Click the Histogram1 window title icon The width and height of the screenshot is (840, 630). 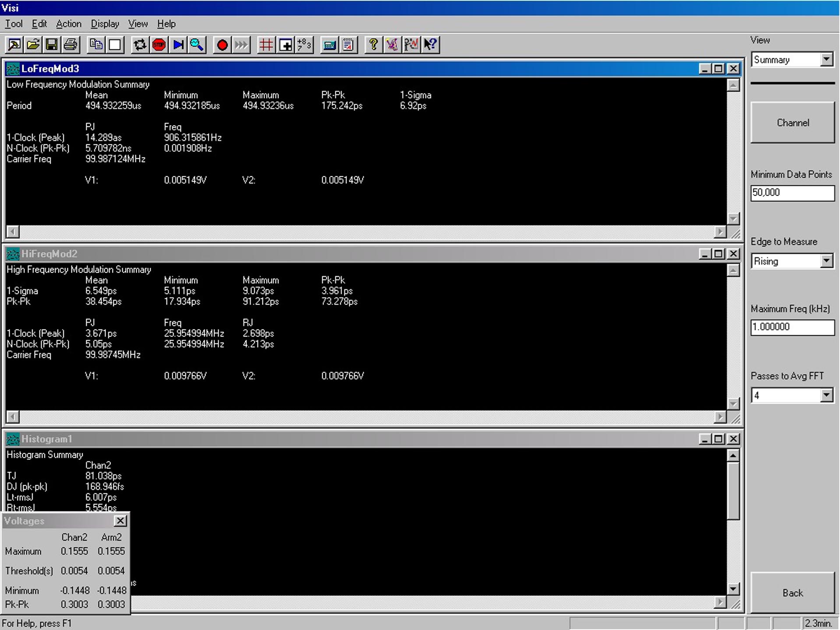coord(13,439)
